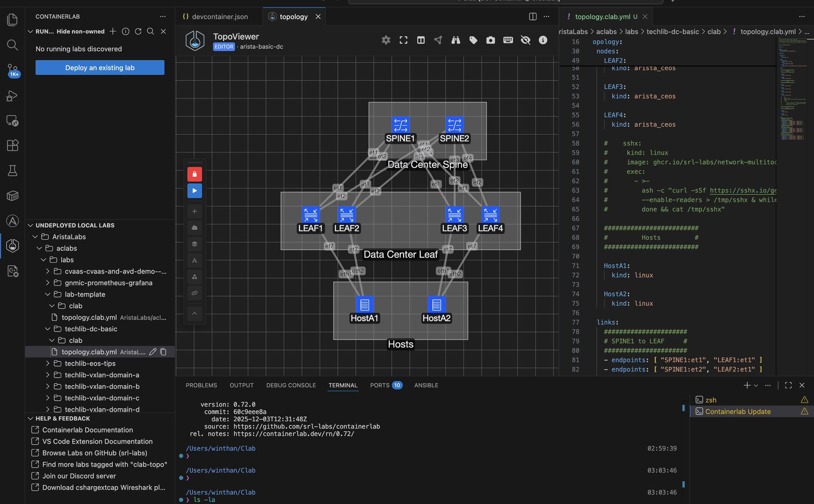Open the Containerlab view in activity bar
Image resolution: width=814 pixels, height=504 pixels.
coord(12,246)
